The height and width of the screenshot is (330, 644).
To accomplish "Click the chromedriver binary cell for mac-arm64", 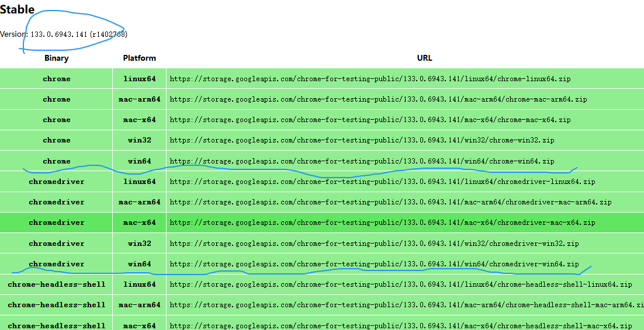I will (x=56, y=202).
